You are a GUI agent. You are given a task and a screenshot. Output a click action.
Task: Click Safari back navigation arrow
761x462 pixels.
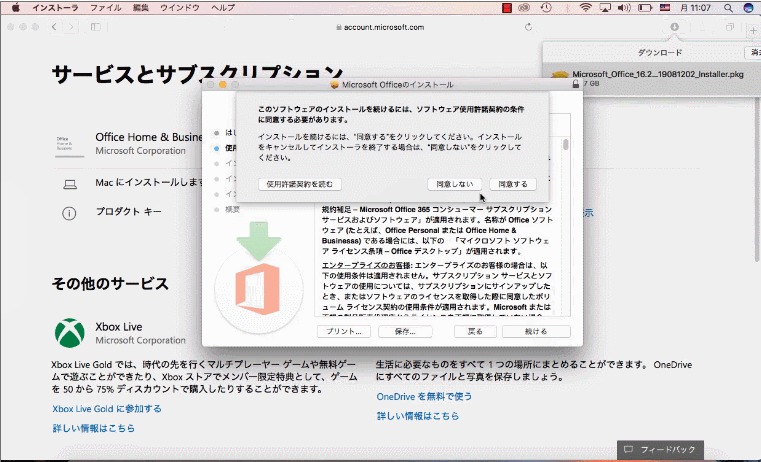tap(54, 27)
